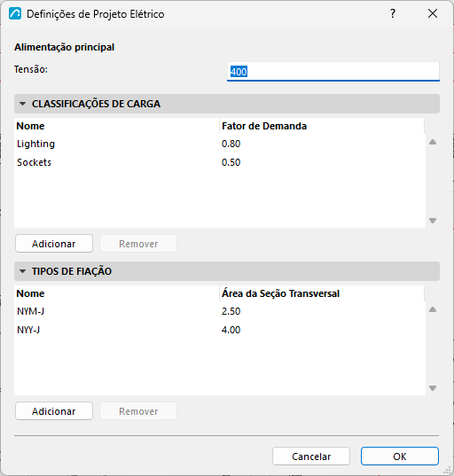Viewport: 454px width, 476px height.
Task: Select the Lighting load classification row
Action: (220, 144)
